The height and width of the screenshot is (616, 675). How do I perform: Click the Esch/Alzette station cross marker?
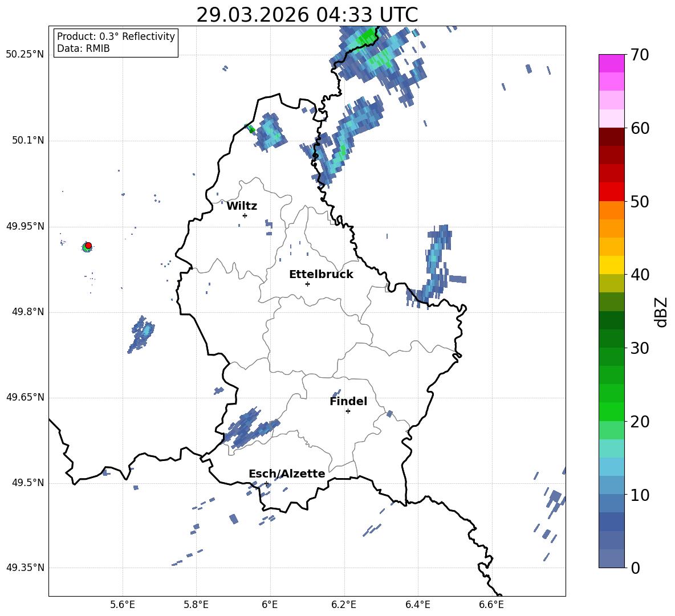(266, 483)
